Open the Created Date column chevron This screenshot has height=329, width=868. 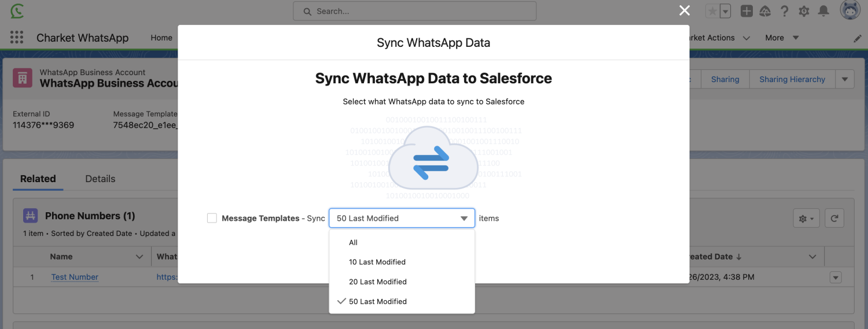(812, 257)
